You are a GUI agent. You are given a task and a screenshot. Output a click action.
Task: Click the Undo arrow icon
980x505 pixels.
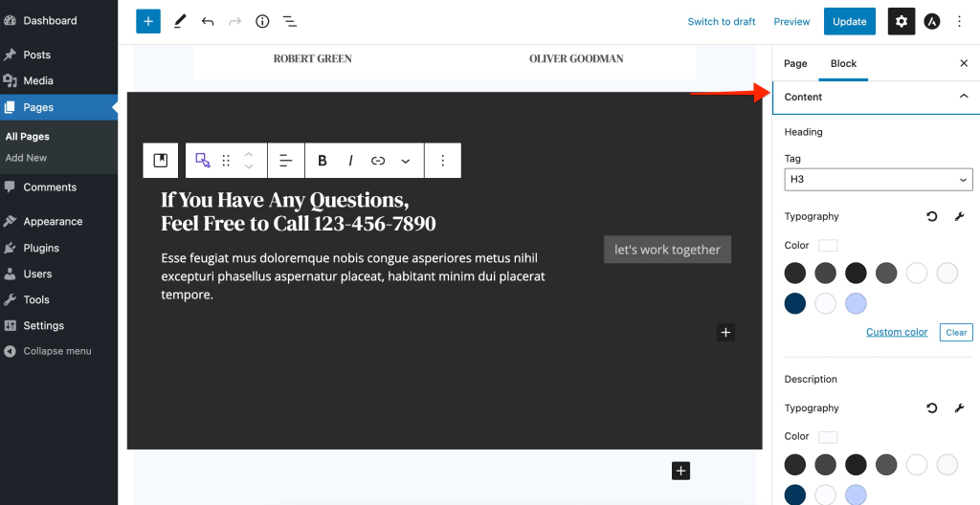(207, 21)
